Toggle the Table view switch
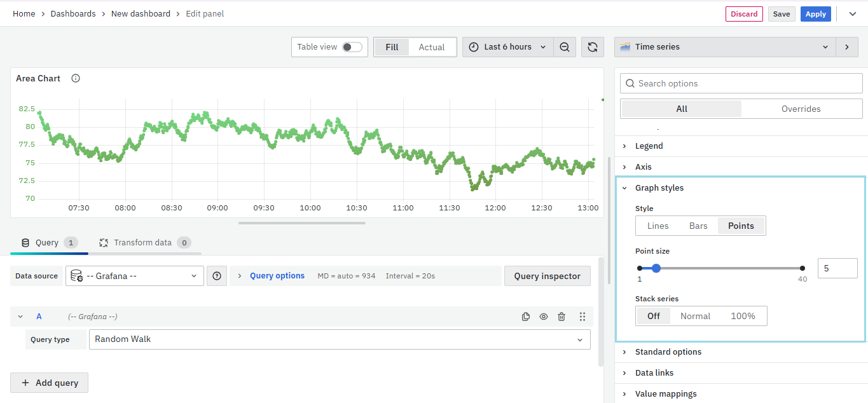 pos(352,47)
